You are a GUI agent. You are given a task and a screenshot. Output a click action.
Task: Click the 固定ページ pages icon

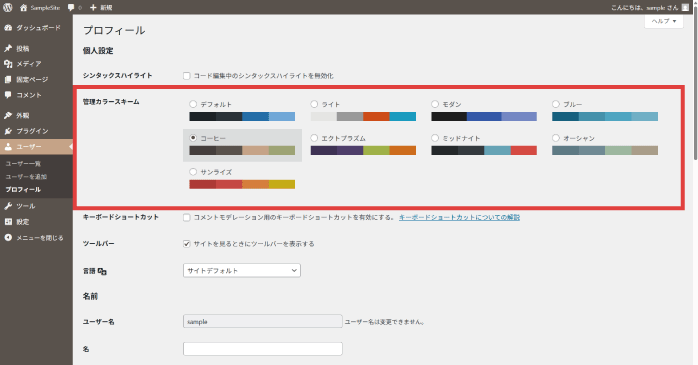click(x=8, y=79)
